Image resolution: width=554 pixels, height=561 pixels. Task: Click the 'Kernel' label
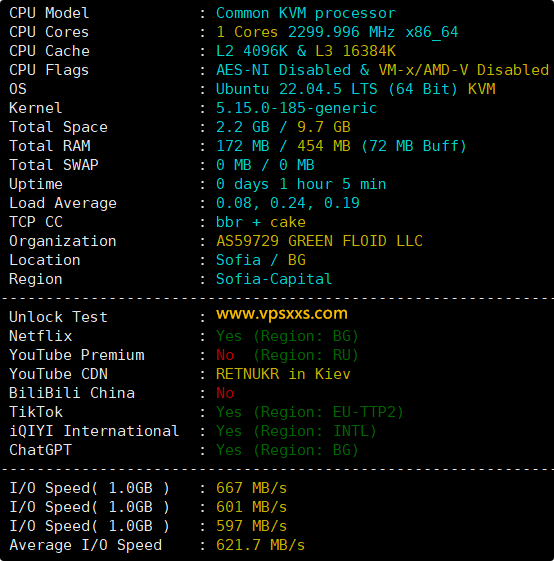[x=35, y=108]
